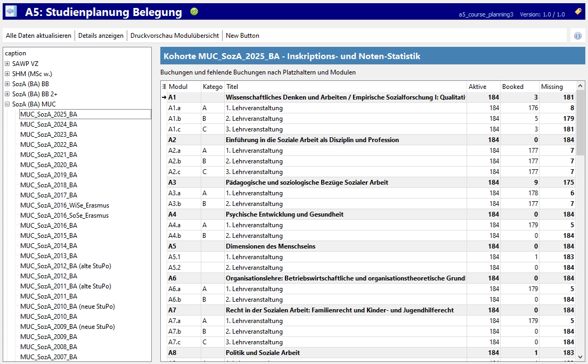Click the back arrow icon beside the title

[x=11, y=12]
